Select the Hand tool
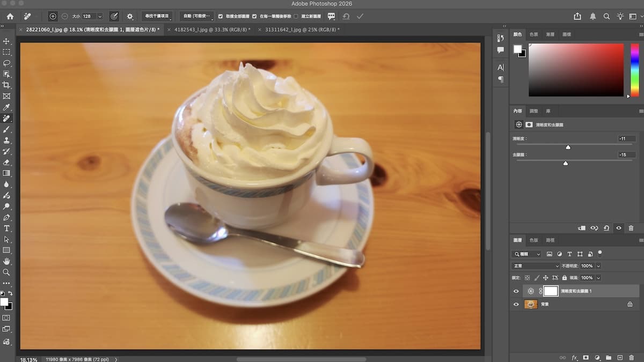The height and width of the screenshot is (362, 644). pos(6,261)
